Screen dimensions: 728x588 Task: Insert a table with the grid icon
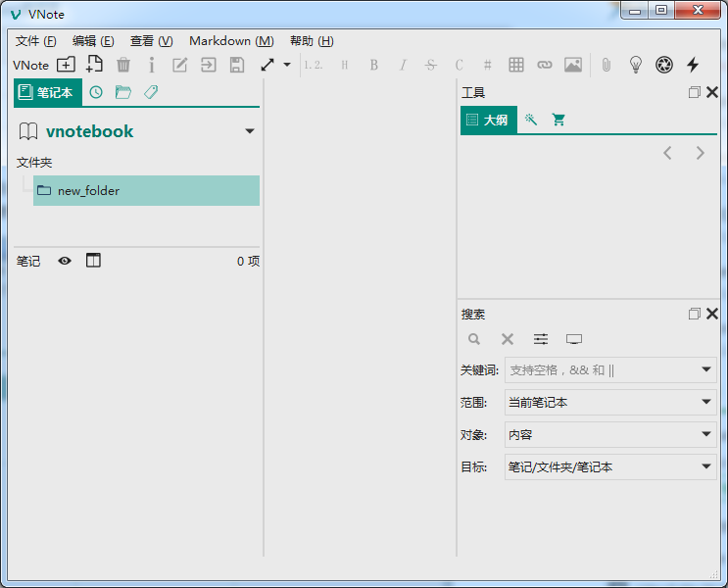tap(515, 65)
